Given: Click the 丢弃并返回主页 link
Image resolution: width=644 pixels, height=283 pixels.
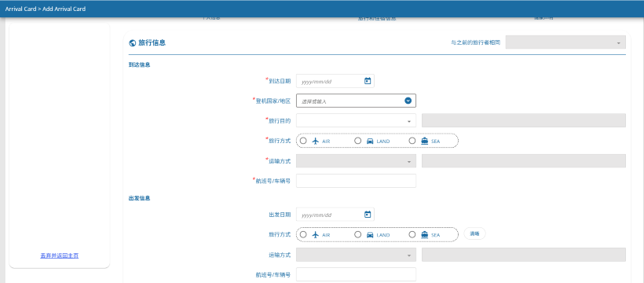Looking at the screenshot, I should pyautogui.click(x=60, y=255).
